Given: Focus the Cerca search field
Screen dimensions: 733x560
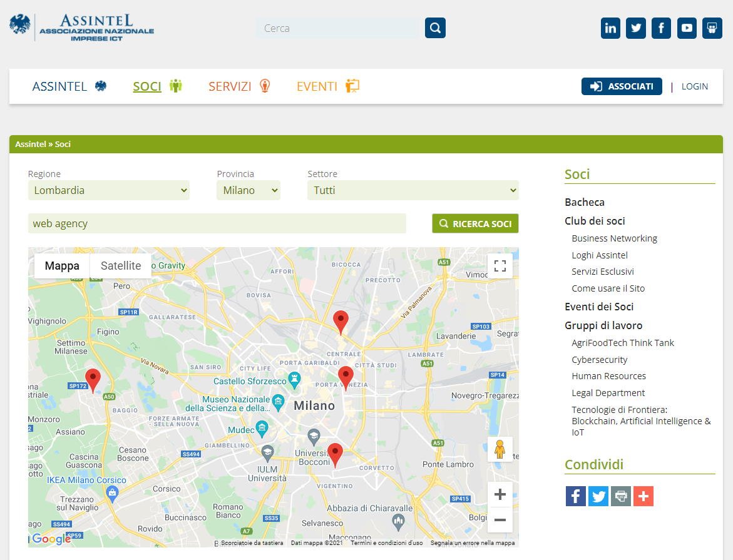Looking at the screenshot, I should pos(340,28).
